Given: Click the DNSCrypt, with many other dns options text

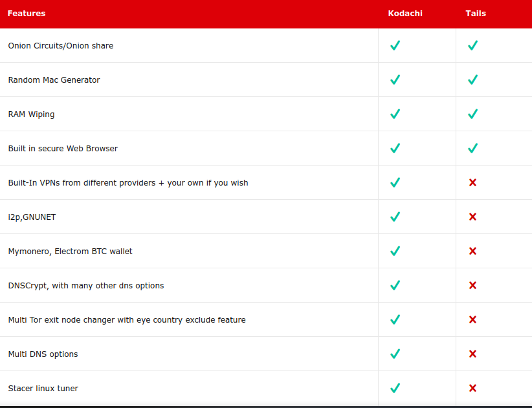Looking at the screenshot, I should click(86, 286).
